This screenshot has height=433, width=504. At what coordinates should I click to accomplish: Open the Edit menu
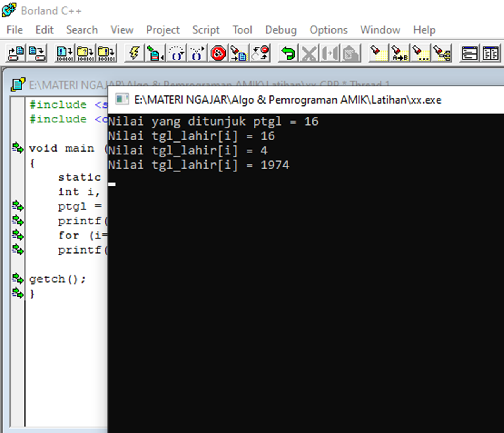click(x=44, y=30)
